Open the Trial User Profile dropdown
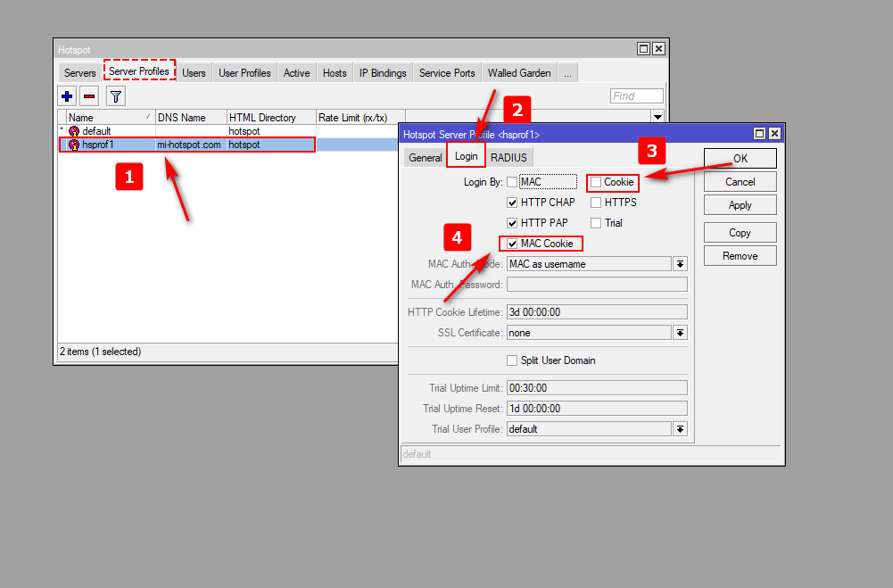 coord(680,429)
